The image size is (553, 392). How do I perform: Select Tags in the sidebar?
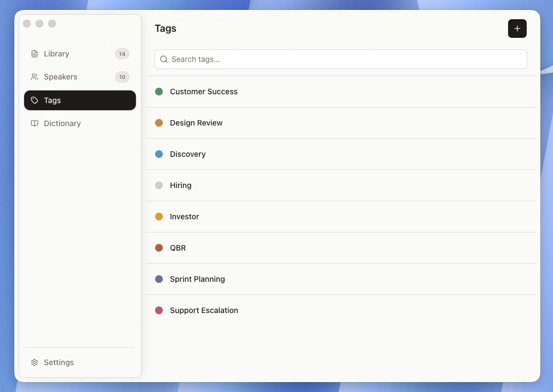(79, 100)
